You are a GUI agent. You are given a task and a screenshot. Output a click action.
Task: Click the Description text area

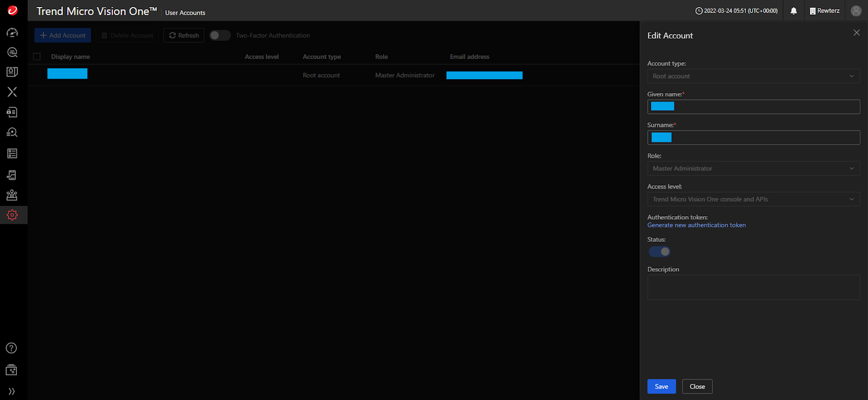(754, 287)
